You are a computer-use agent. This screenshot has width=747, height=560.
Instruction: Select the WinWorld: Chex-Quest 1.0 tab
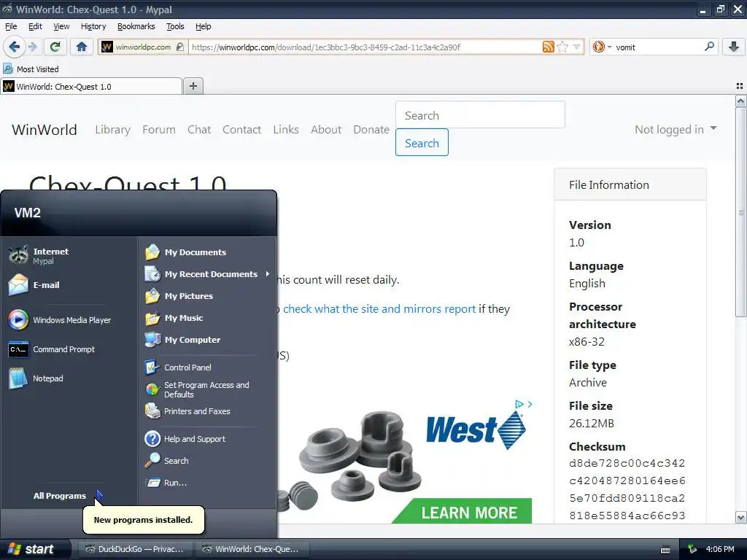[91, 87]
